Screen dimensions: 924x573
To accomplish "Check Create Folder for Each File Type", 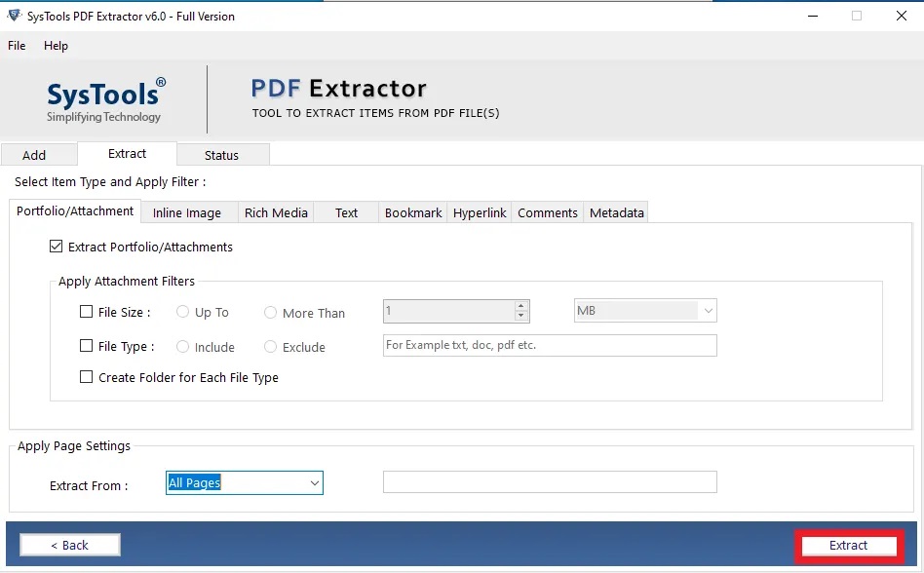I will [86, 377].
